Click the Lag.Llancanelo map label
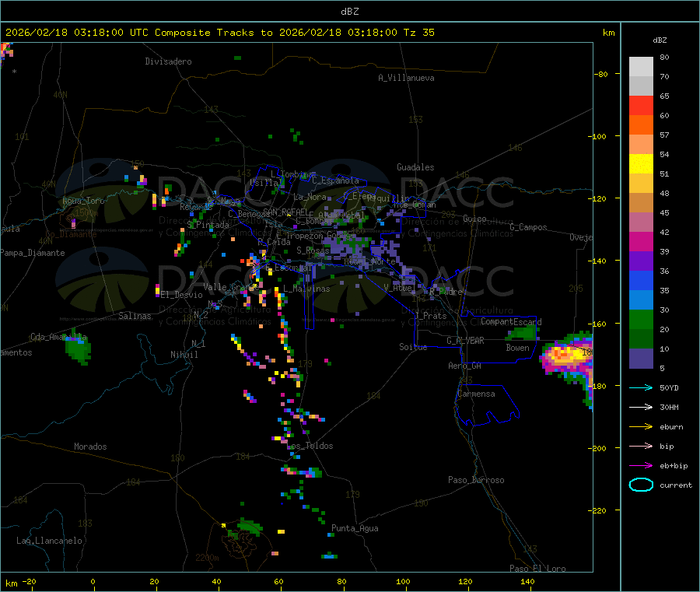Image resolution: width=700 pixels, height=592 pixels. coord(50,541)
